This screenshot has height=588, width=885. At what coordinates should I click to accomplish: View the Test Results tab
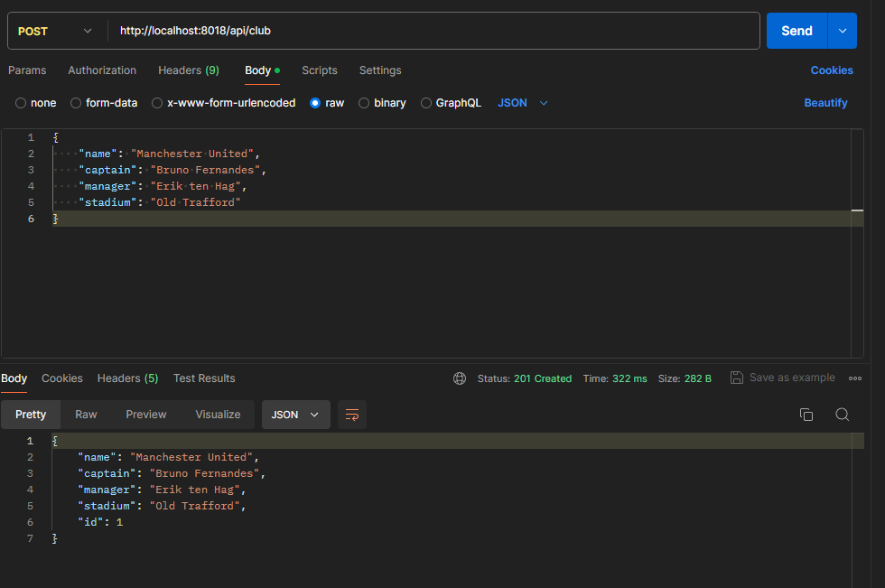204,378
